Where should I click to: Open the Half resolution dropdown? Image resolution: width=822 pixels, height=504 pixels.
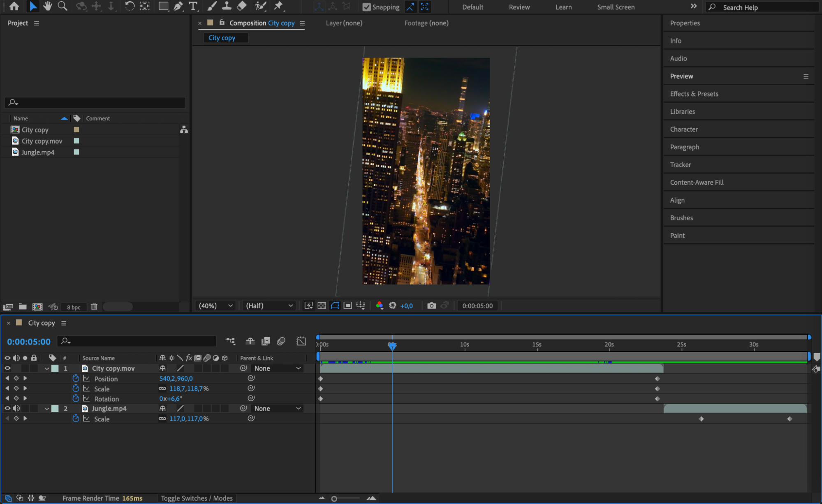point(269,305)
